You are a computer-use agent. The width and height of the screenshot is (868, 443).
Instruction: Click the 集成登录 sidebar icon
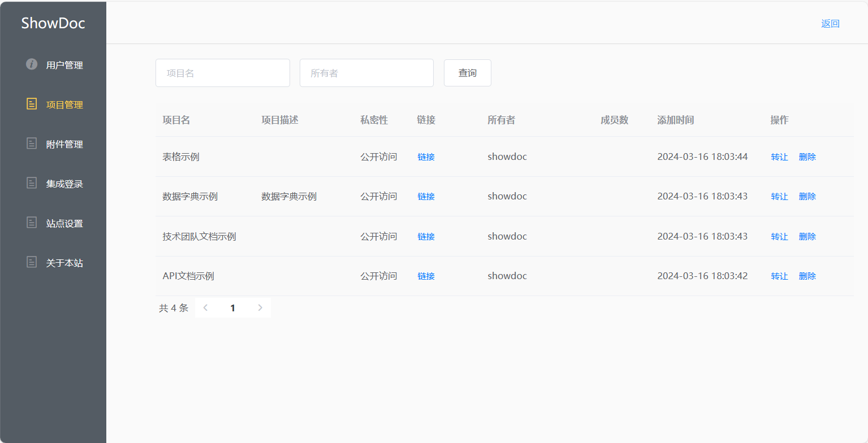tap(32, 183)
